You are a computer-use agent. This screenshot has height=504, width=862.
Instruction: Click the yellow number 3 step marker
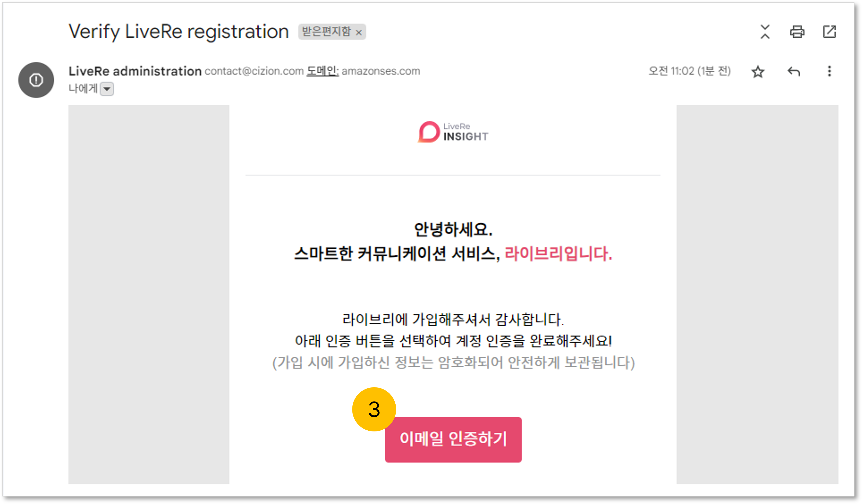point(374,409)
